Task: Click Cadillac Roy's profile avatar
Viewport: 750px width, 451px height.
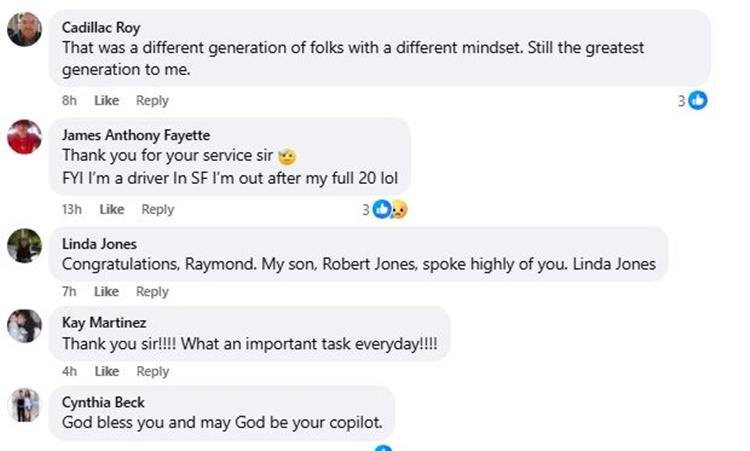Action: pos(24,30)
